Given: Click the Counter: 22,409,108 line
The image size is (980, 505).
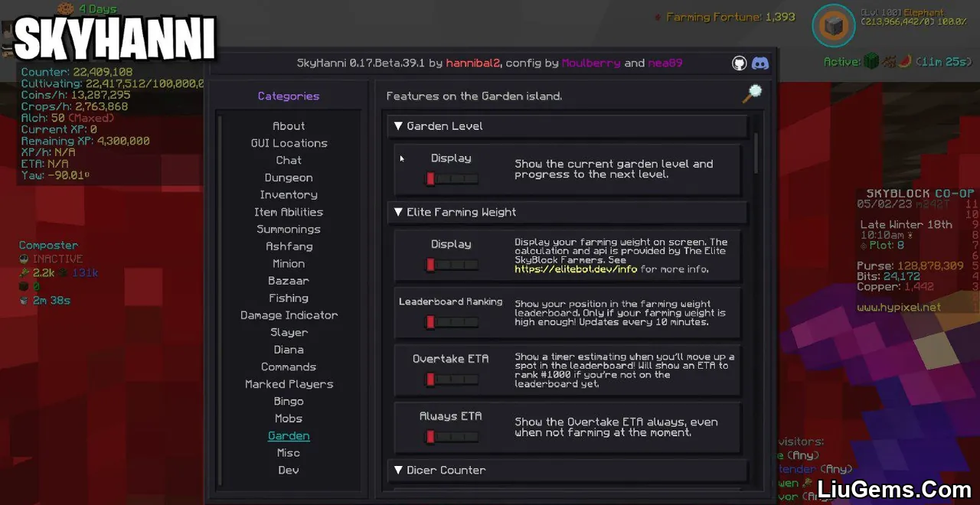Looking at the screenshot, I should tap(77, 73).
